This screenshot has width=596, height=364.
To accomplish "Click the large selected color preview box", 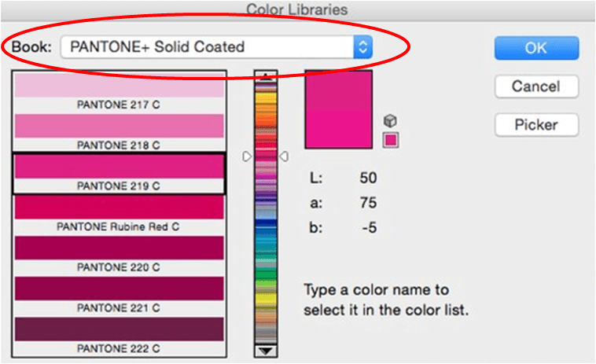I will tap(338, 108).
